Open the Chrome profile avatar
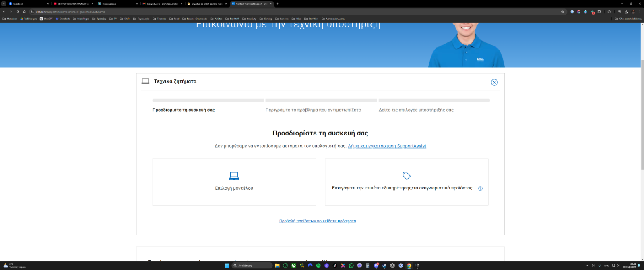Viewport: 644px width, 270px height. [x=633, y=12]
